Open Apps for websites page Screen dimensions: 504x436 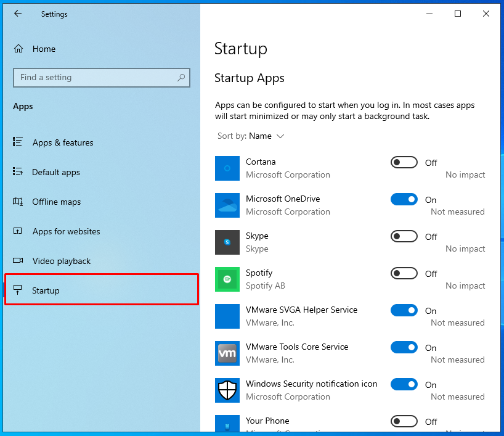(101, 231)
